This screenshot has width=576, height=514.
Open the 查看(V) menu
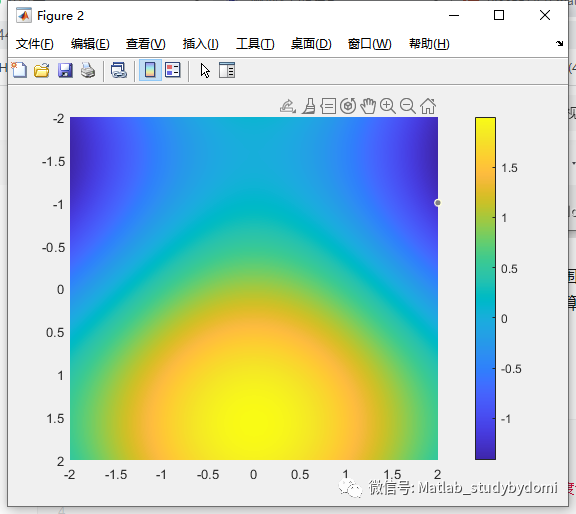tap(145, 44)
